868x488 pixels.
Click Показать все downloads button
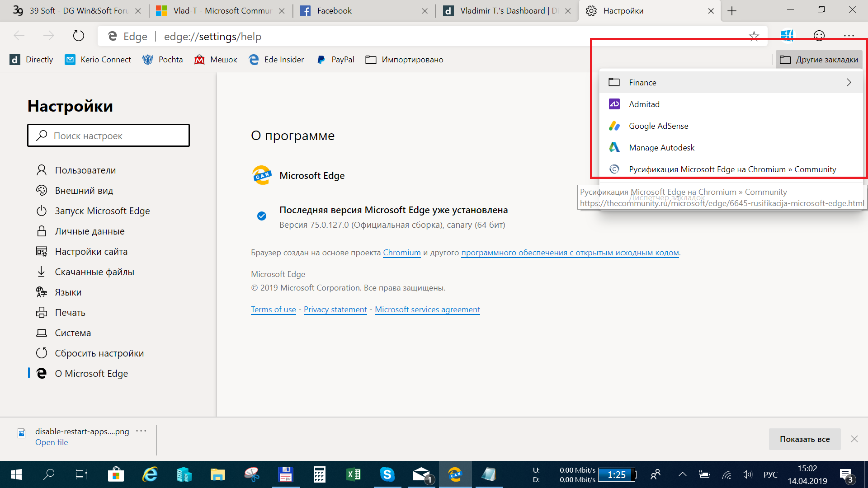click(805, 439)
